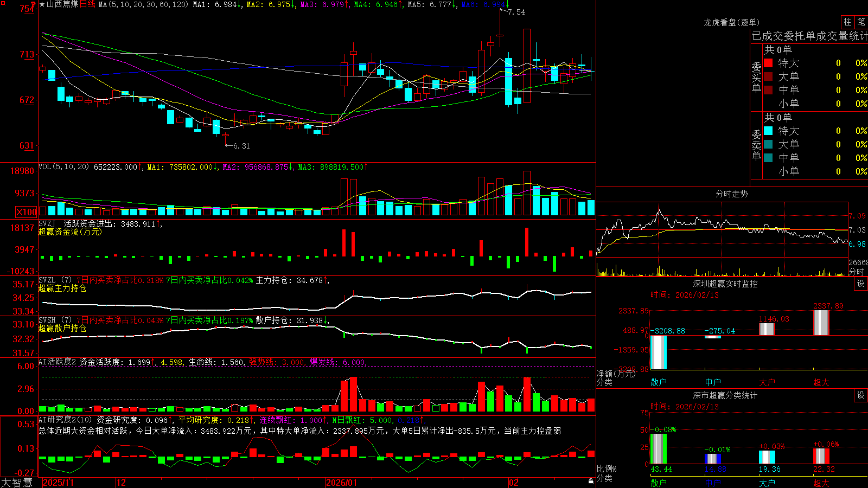Click the 02 month marker on the time axis

[x=514, y=483]
